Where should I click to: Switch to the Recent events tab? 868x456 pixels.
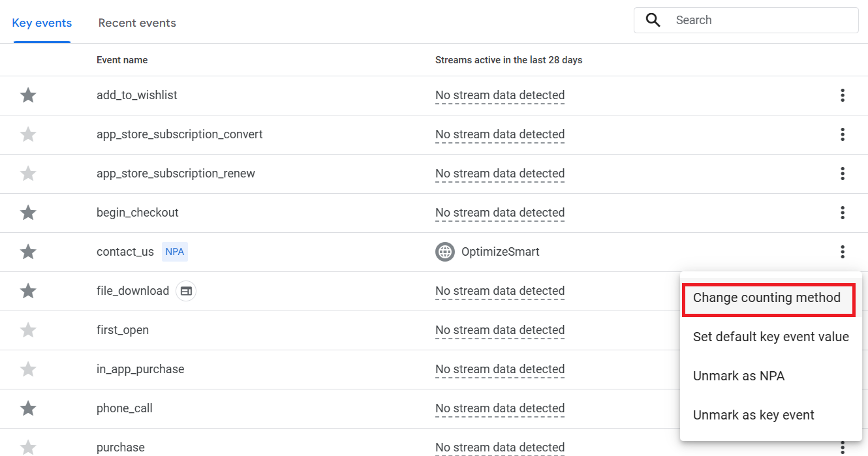(x=137, y=23)
